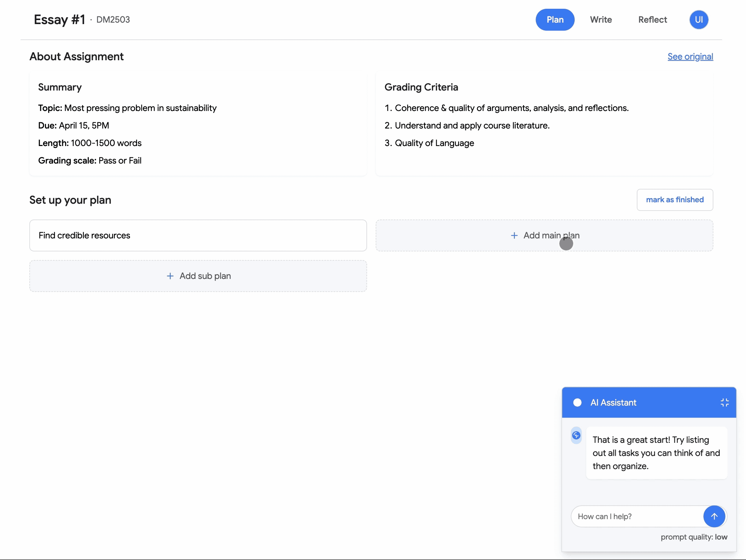Screen dimensions: 746x560
Task: Click the AI Assistant header title
Action: click(613, 402)
